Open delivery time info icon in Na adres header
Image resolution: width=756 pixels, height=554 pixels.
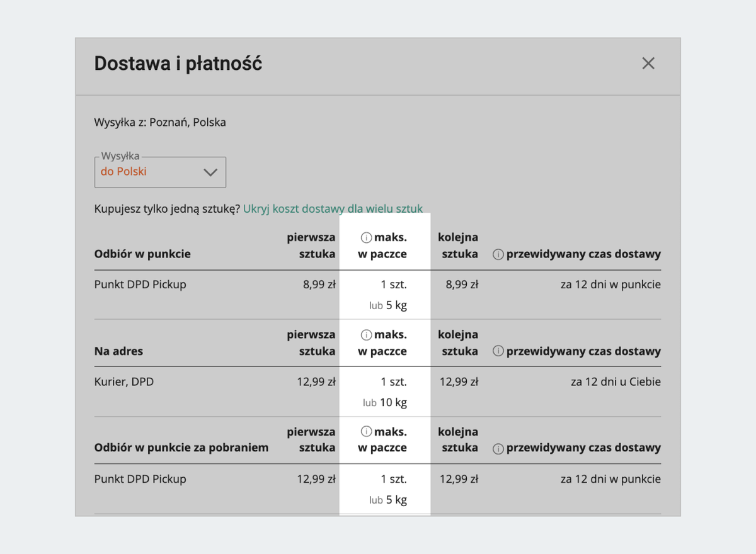point(498,351)
